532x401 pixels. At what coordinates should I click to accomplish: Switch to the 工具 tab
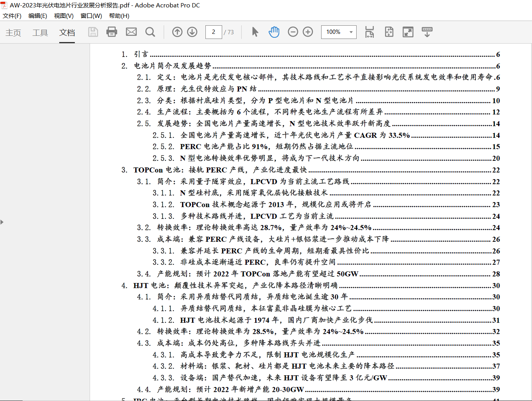[40, 33]
